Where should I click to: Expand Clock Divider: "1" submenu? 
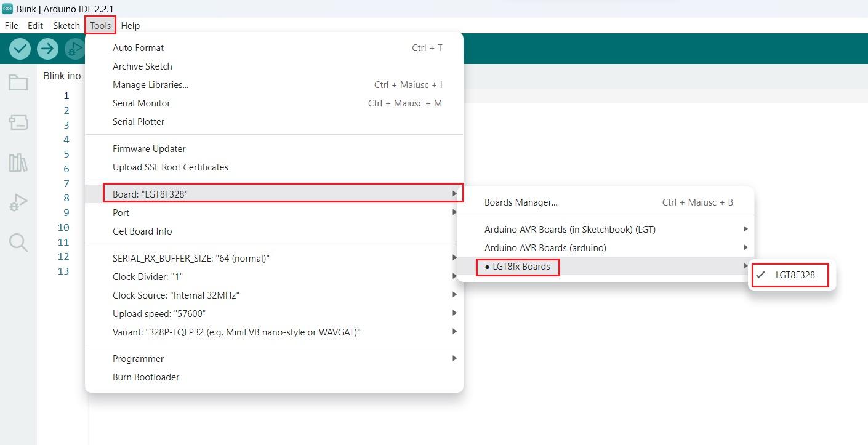click(274, 277)
